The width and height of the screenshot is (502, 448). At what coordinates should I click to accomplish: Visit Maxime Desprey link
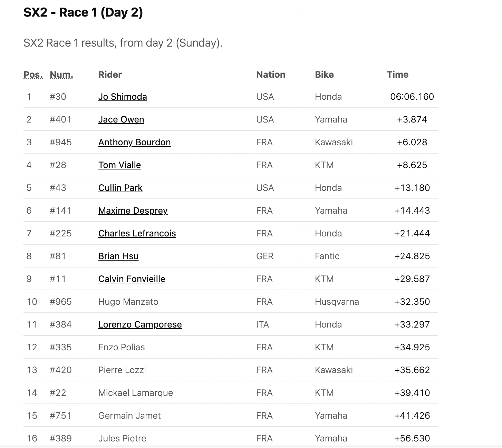[x=133, y=211]
